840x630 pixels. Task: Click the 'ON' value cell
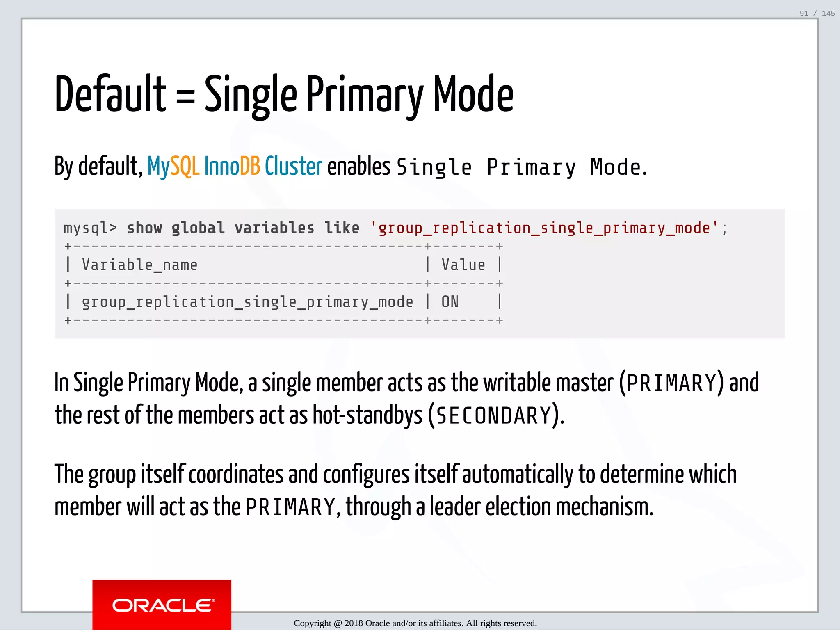[x=450, y=302]
